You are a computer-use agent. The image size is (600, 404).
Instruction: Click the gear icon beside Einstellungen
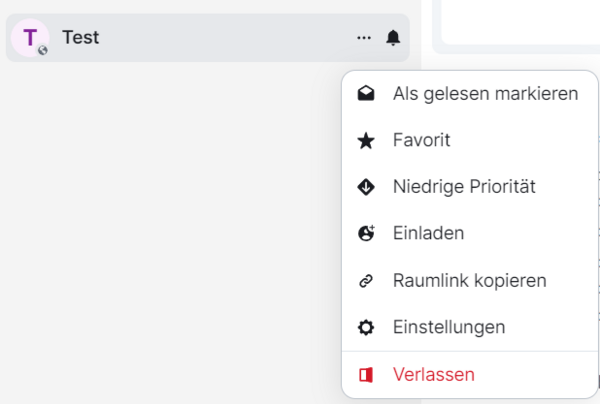pyautogui.click(x=366, y=327)
